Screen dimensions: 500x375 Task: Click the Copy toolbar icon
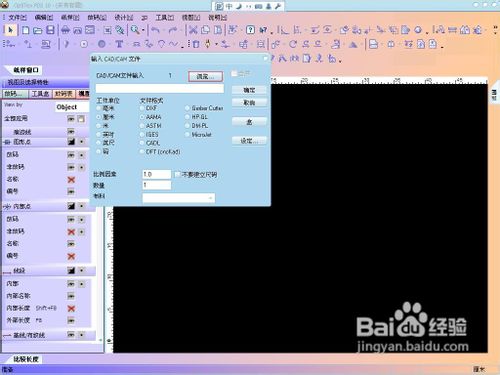205,30
